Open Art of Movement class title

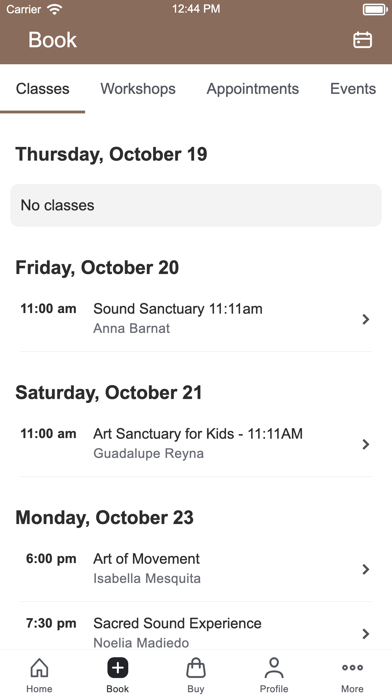tap(147, 559)
